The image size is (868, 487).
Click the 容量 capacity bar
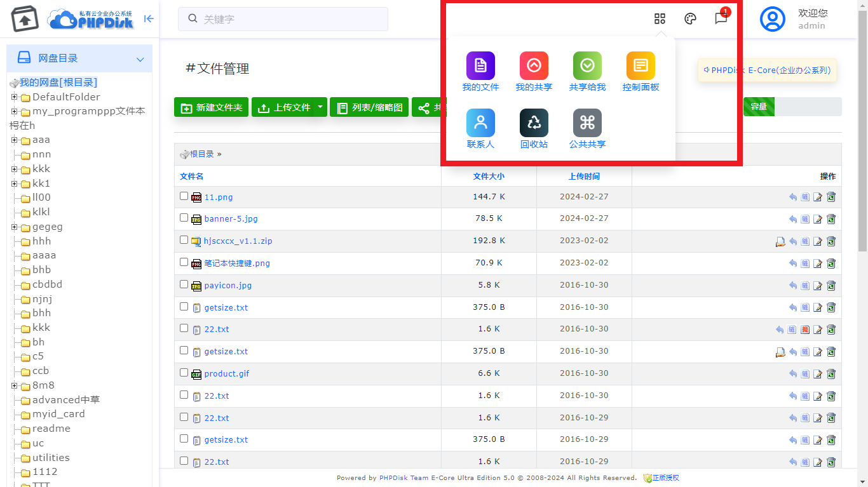[792, 107]
